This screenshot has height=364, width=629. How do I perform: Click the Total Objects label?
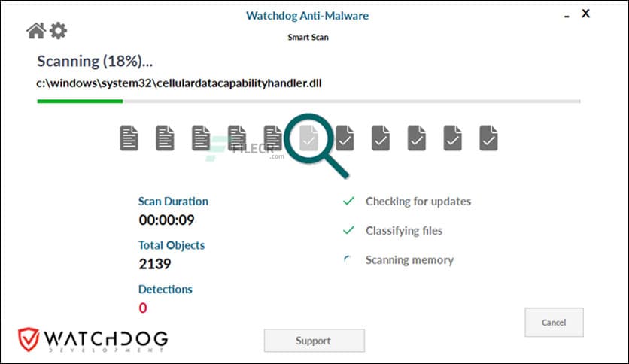[x=172, y=245]
